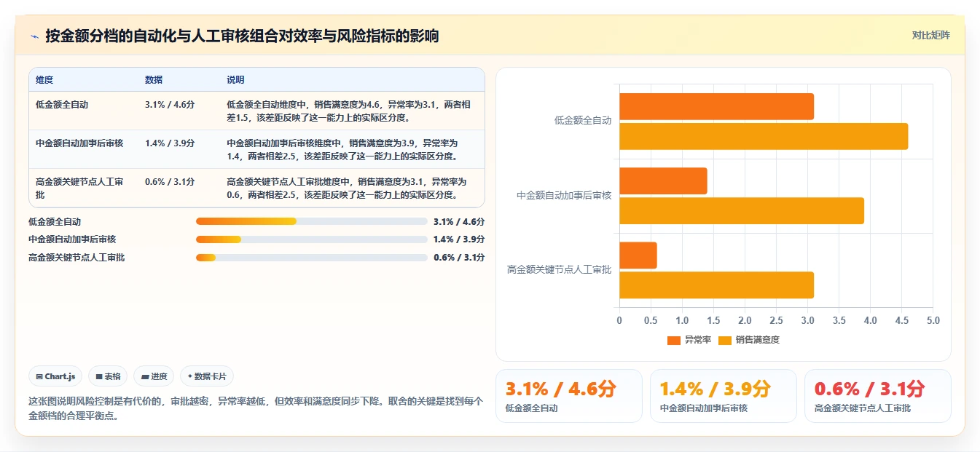
Task: Click the 数据卡片 tag chip
Action: pyautogui.click(x=207, y=376)
